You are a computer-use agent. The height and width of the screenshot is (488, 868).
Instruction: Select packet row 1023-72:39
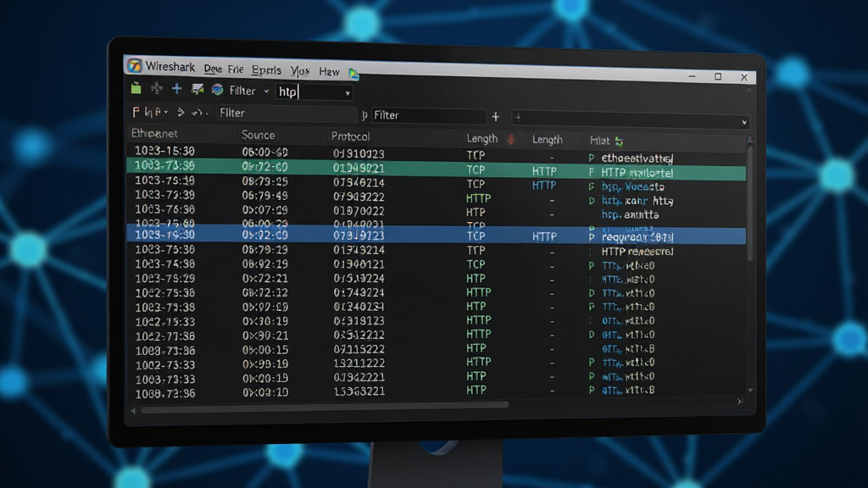[x=437, y=197]
